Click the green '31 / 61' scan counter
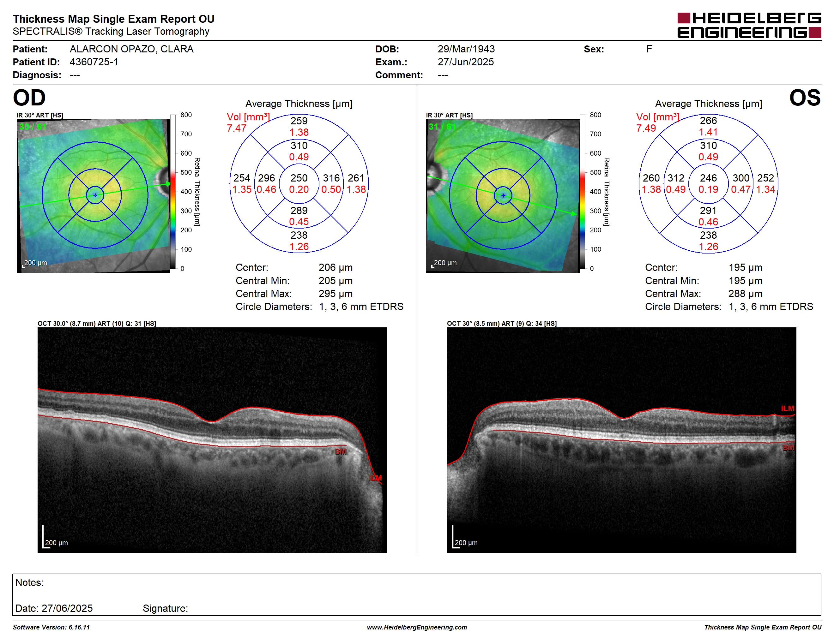834x644 pixels. click(x=442, y=127)
